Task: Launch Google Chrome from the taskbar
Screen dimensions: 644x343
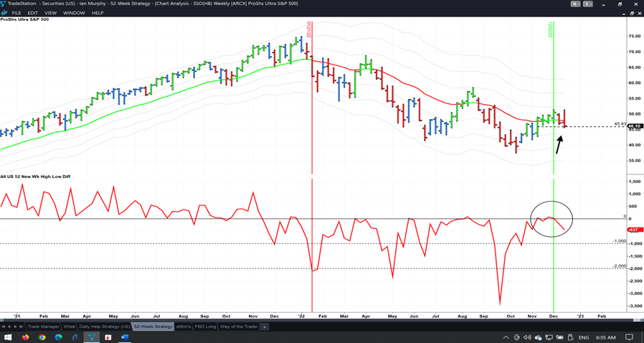Action: point(42,337)
